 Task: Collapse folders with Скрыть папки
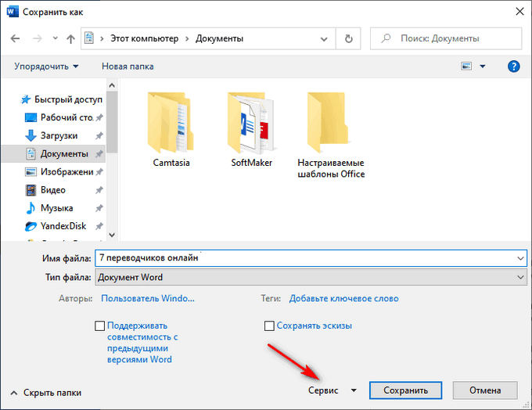[46, 393]
